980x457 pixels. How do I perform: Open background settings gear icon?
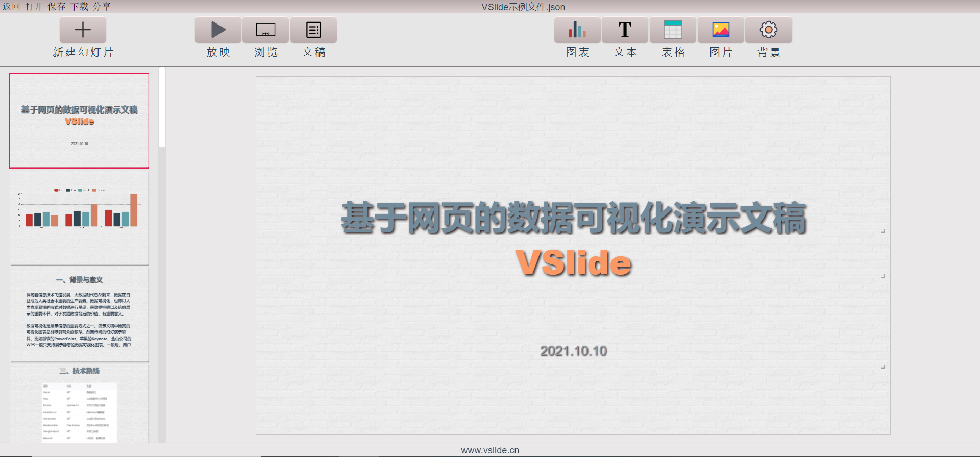coord(769,30)
